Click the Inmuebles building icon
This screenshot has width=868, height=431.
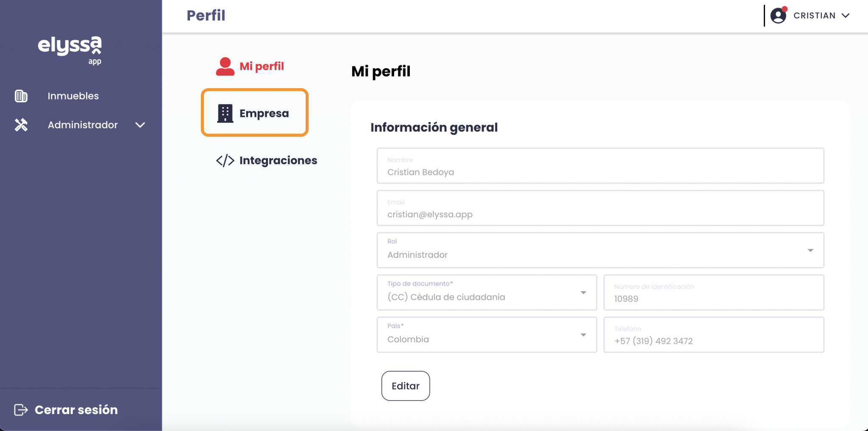coord(21,96)
